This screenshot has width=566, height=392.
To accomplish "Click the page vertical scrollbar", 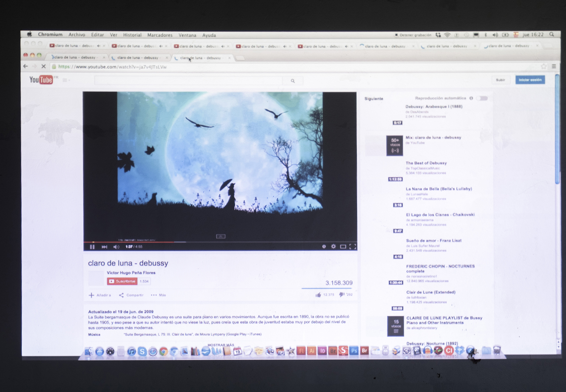I will pyautogui.click(x=557, y=129).
